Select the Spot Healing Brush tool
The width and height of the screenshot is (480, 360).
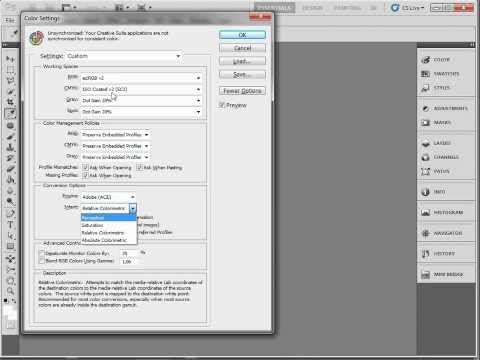click(x=10, y=125)
